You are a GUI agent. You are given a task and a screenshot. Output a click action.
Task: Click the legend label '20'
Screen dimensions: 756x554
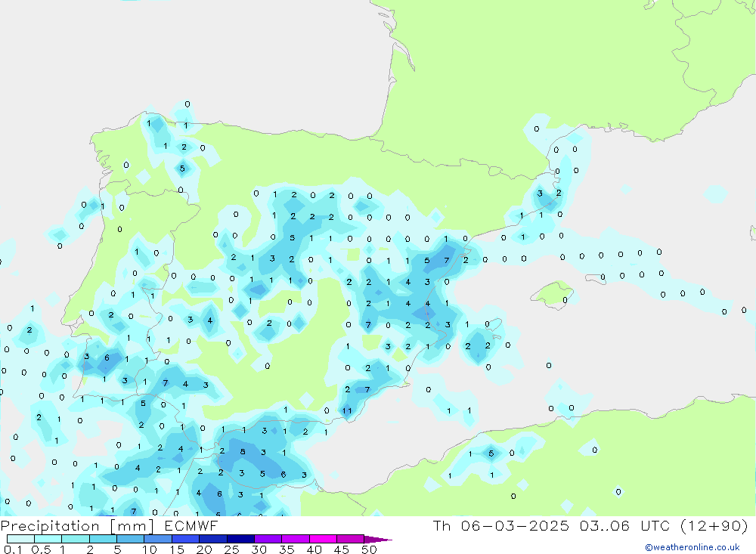click(x=204, y=549)
